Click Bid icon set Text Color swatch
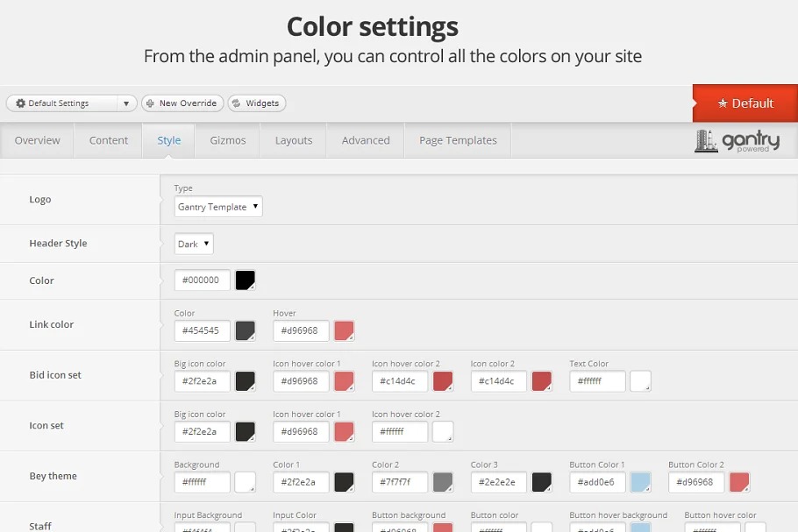This screenshot has height=532, width=798. [x=640, y=381]
